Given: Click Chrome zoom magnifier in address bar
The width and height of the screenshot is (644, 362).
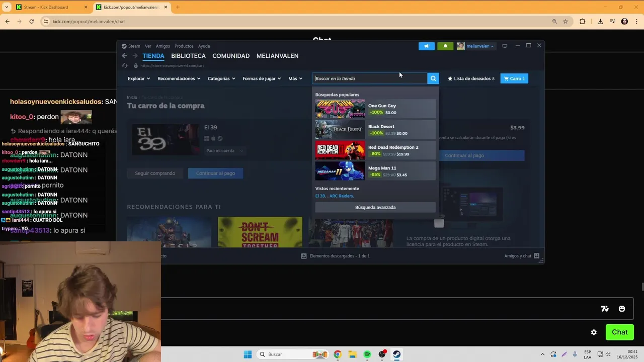Looking at the screenshot, I should click(554, 22).
